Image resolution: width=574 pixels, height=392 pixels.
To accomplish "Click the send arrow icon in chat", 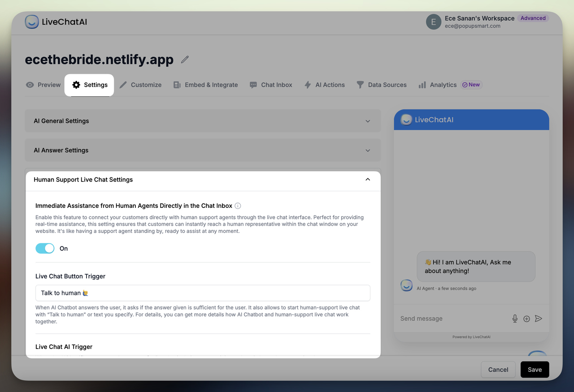I will [x=539, y=319].
